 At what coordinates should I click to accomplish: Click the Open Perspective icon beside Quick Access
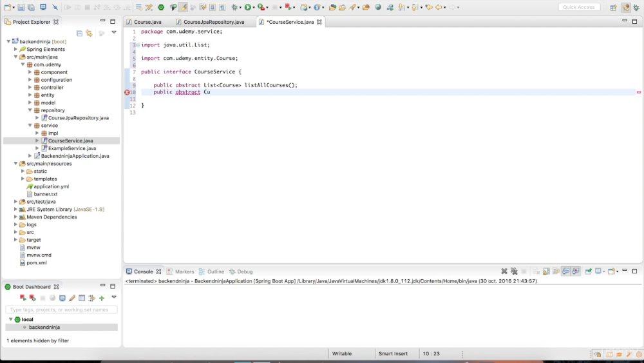pyautogui.click(x=613, y=7)
